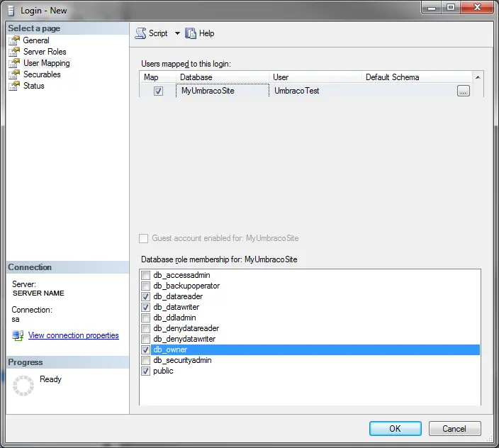The width and height of the screenshot is (499, 448).
Task: Open the default schema browse button
Action: 463,91
